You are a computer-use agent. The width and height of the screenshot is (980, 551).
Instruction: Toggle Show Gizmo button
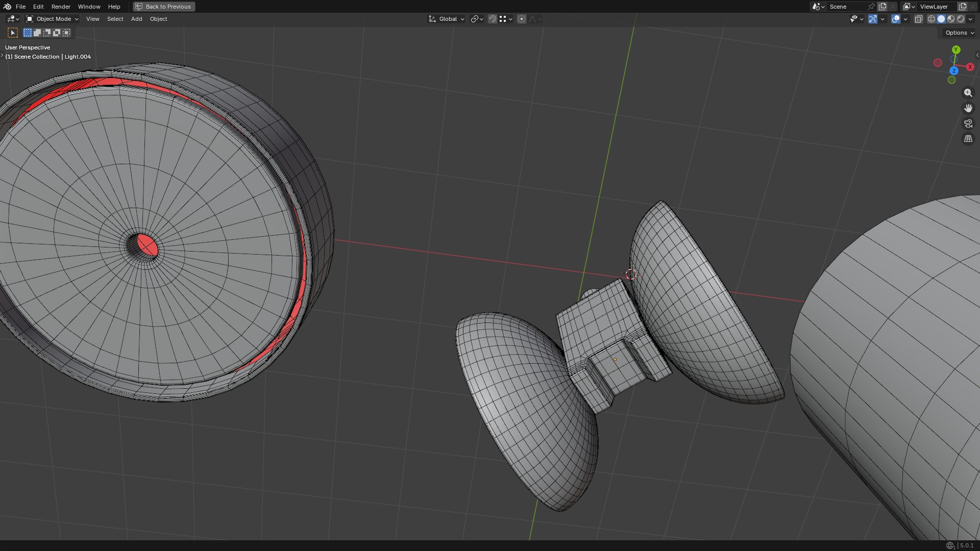873,19
